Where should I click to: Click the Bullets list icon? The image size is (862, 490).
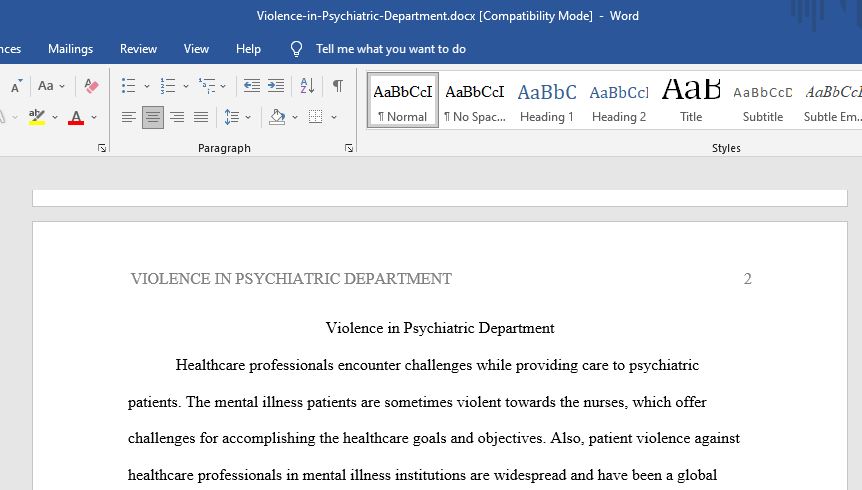(129, 86)
